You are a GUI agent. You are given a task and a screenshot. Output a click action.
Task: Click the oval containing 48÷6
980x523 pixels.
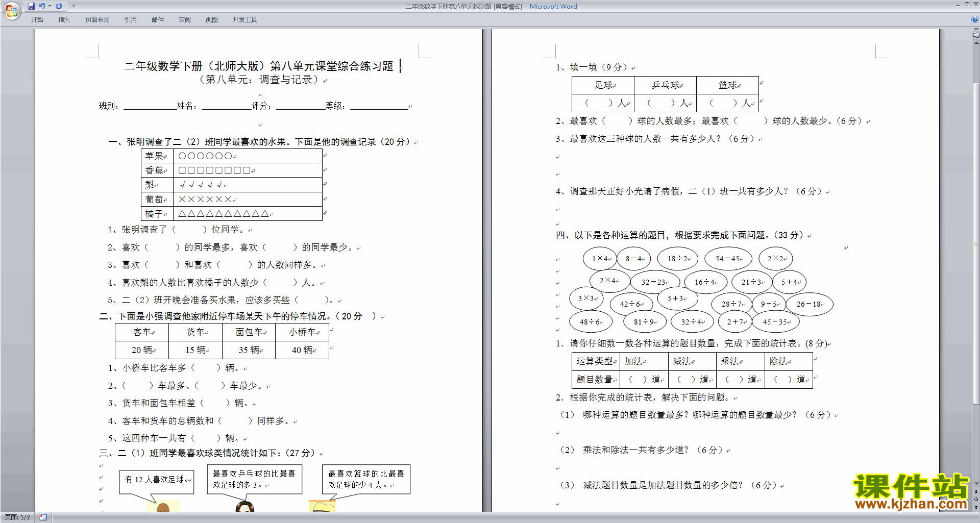tap(591, 322)
